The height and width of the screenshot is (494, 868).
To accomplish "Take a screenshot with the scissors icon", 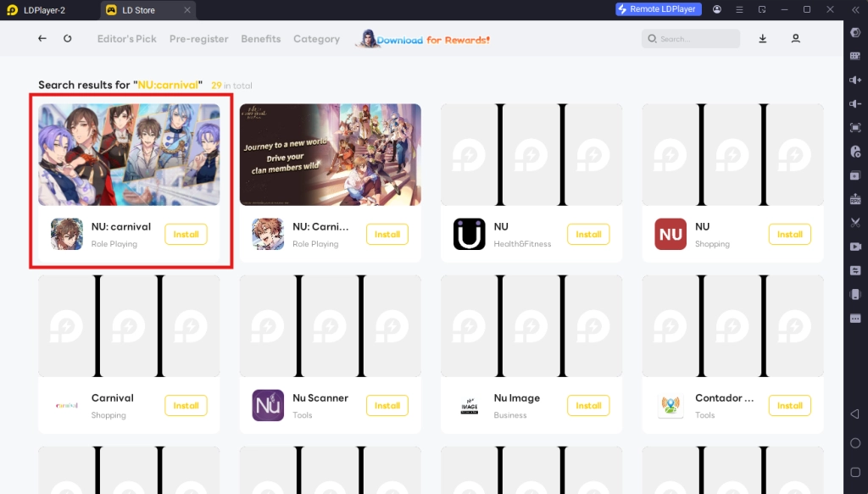I will click(x=855, y=222).
